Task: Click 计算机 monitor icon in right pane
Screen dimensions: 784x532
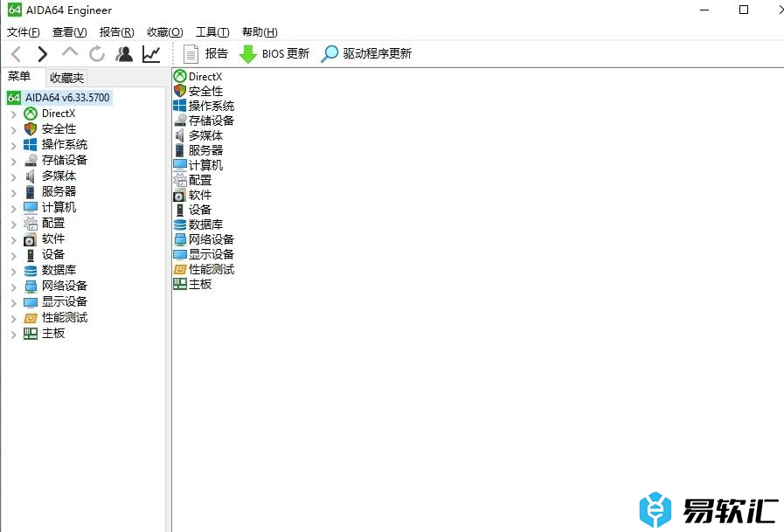Action: pos(180,165)
